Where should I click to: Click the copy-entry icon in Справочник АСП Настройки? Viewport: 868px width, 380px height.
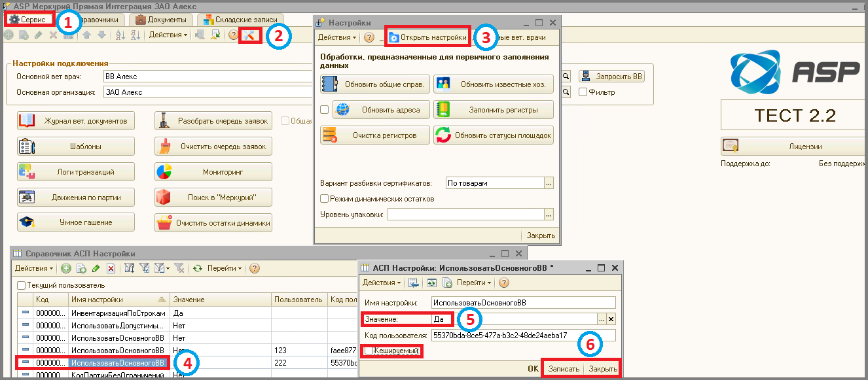pos(81,268)
